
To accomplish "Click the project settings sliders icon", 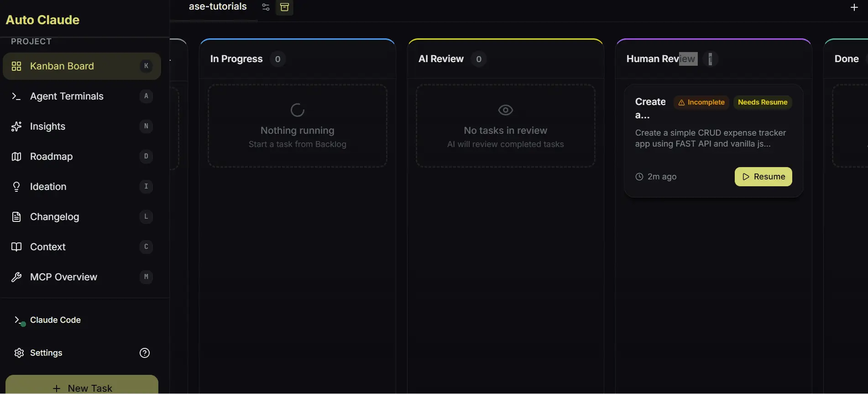I will (x=266, y=7).
